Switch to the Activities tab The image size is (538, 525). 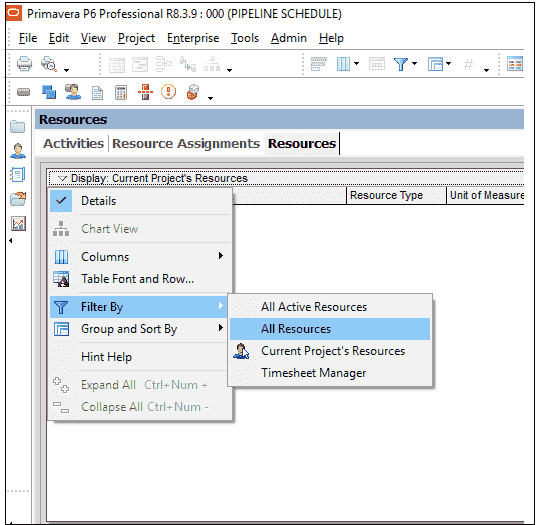[x=73, y=144]
